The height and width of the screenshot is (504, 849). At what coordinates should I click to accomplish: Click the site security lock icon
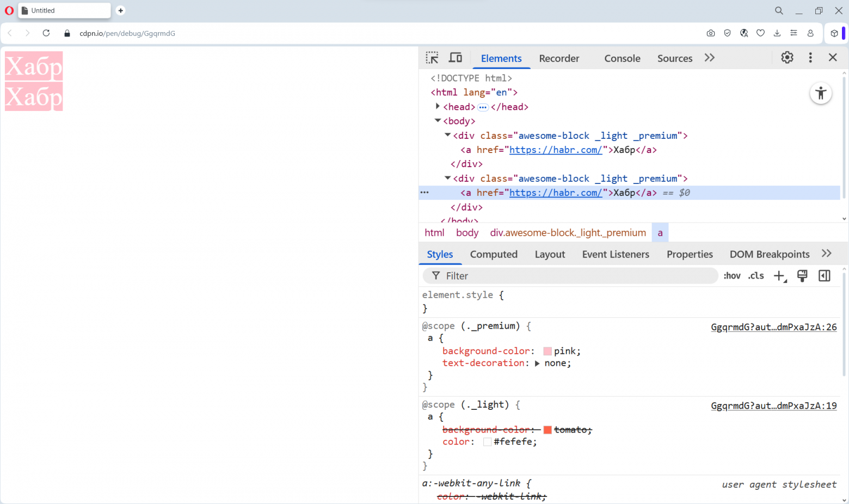point(67,33)
